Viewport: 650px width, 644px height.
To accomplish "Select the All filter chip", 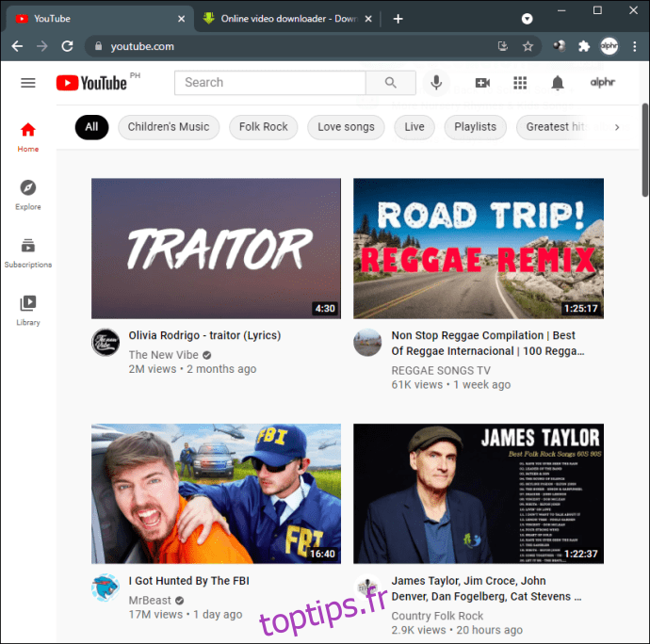I will tap(91, 127).
